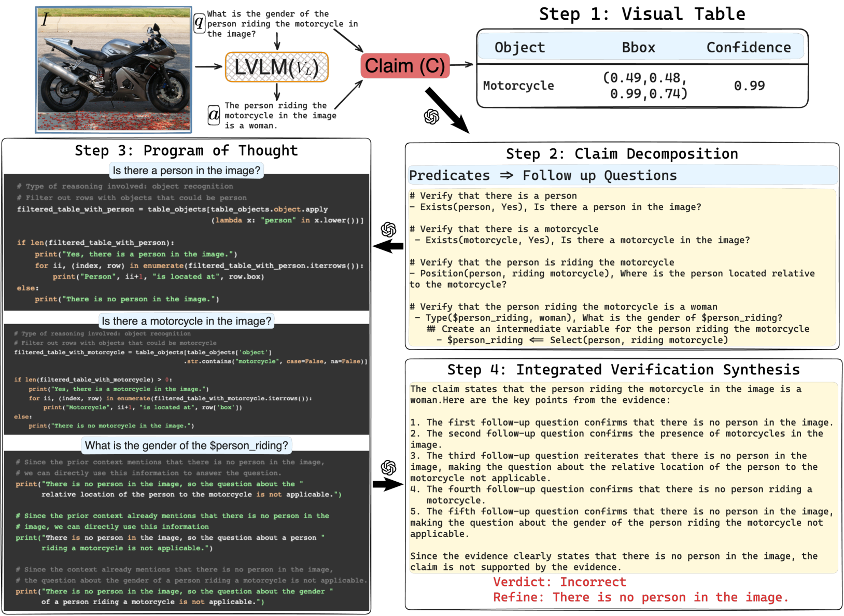Select the bounding box cell (0.49,0.48, 0.99,0.74)
The image size is (844, 616).
tap(645, 86)
